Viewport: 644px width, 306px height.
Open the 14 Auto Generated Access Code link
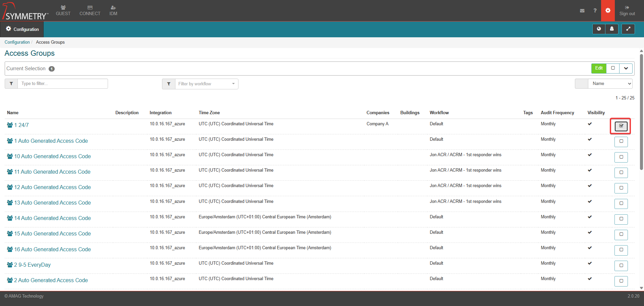pos(52,218)
